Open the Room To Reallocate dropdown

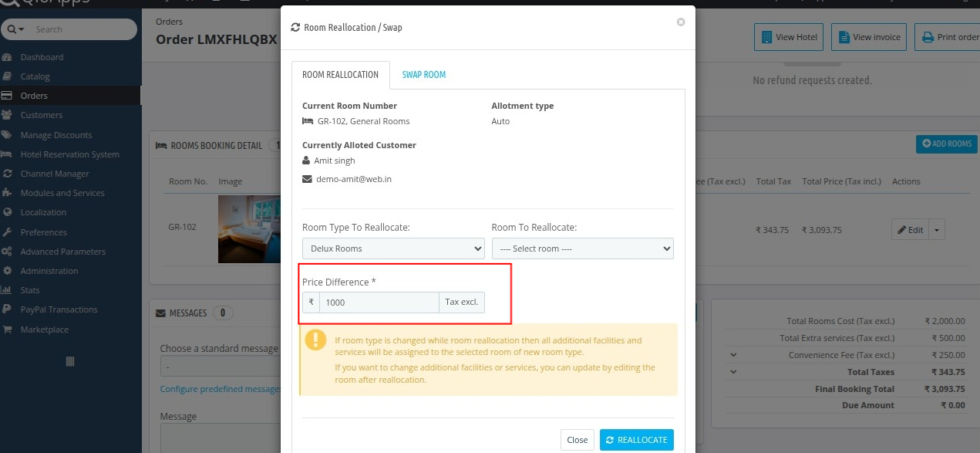582,248
